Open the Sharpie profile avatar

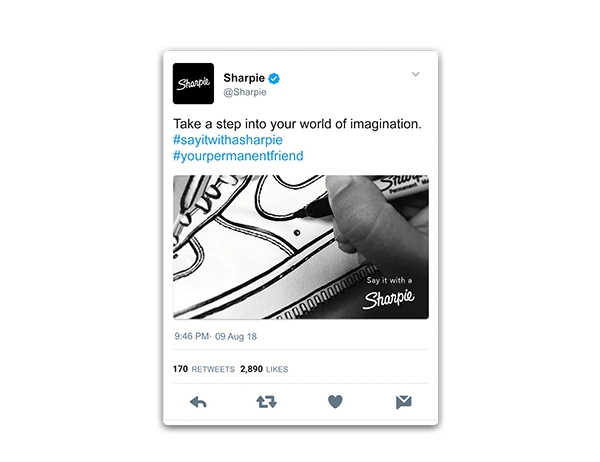pyautogui.click(x=193, y=83)
